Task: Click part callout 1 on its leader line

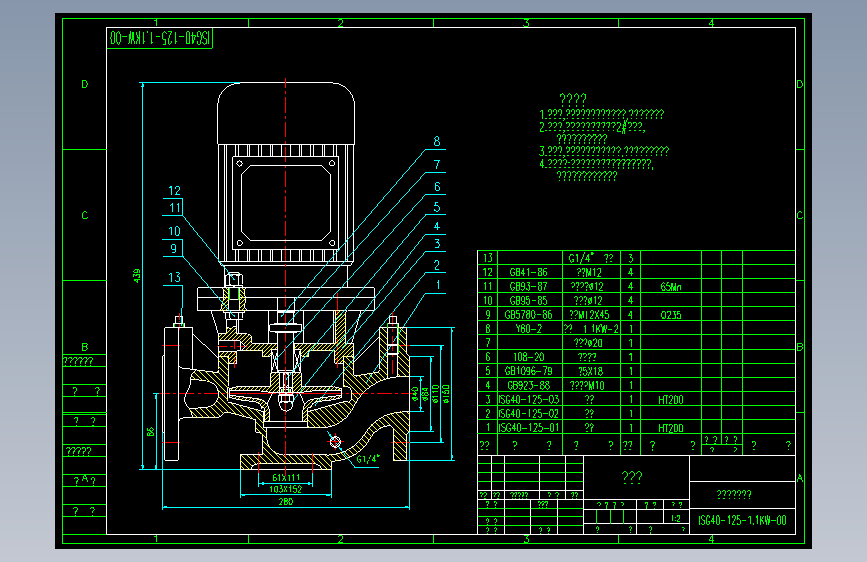Action: click(438, 285)
